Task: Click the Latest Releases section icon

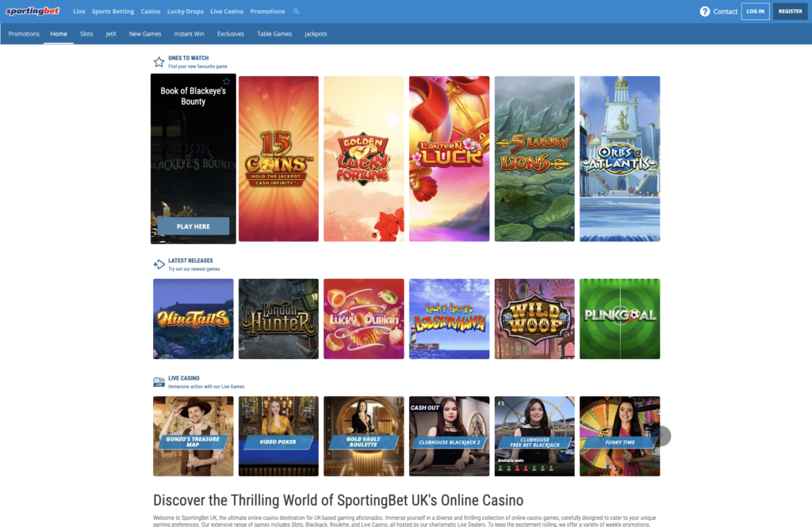Action: (159, 264)
